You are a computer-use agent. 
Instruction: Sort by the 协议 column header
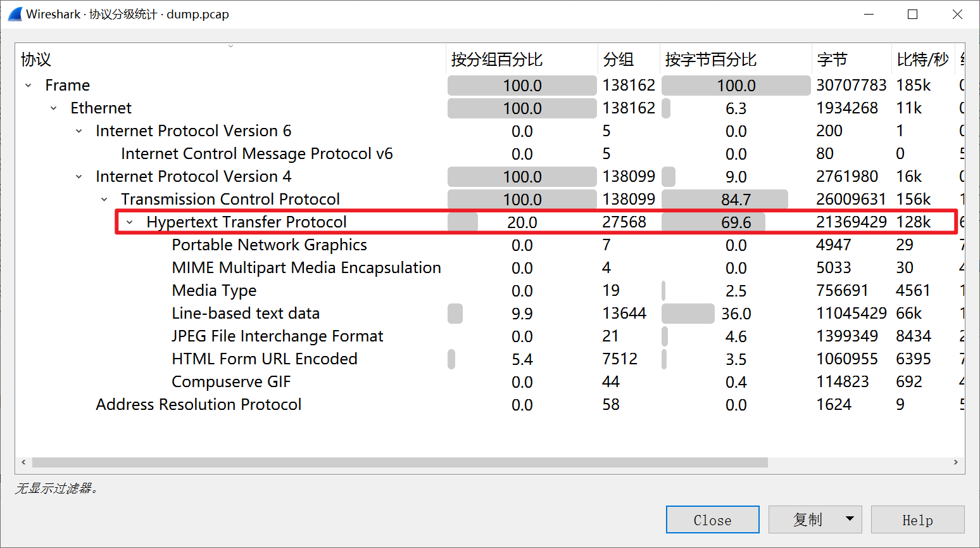(x=36, y=60)
